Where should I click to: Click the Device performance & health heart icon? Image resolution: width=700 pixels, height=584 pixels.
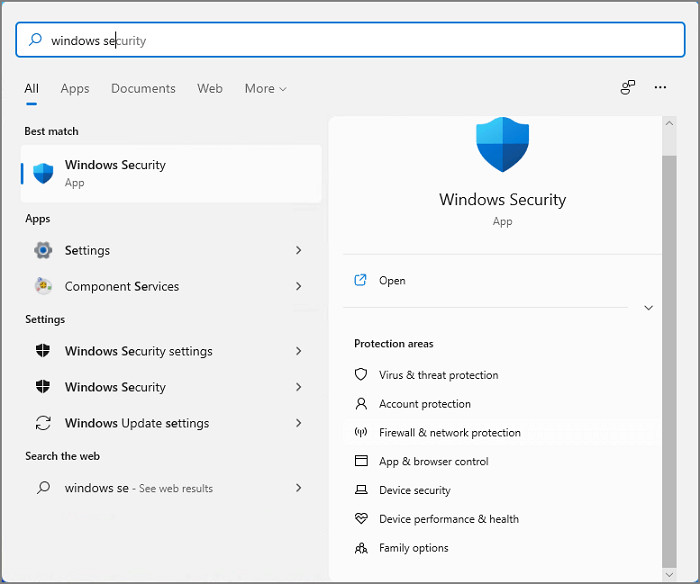click(x=361, y=519)
